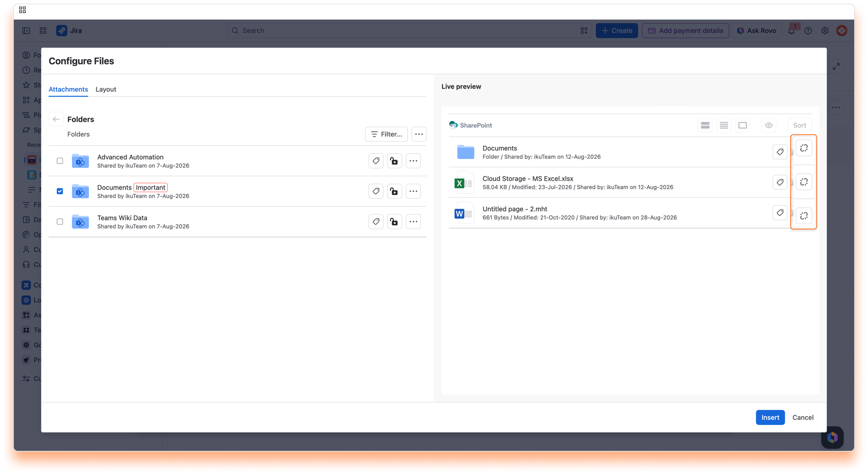Open the Filter dropdown

point(387,134)
